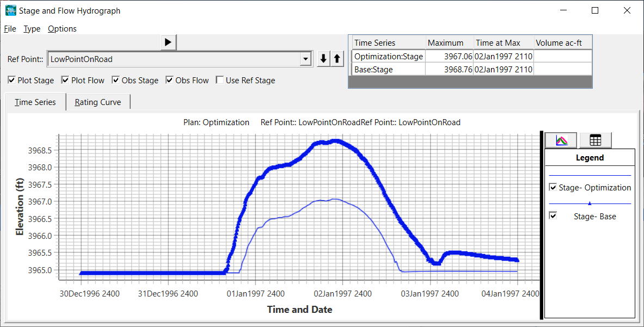
Task: Expand the Ref Point dropdown list
Action: pyautogui.click(x=306, y=59)
